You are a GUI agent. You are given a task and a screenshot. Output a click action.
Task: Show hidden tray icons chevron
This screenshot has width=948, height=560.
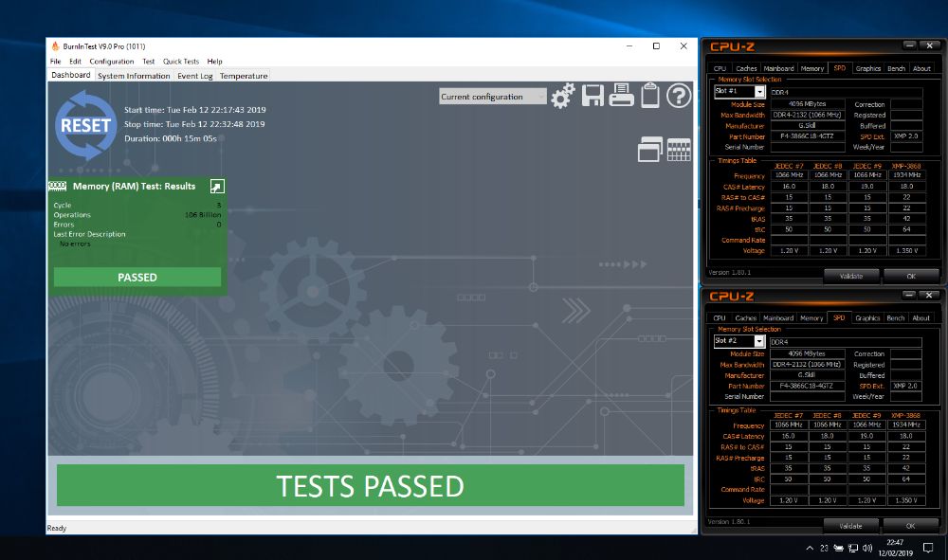point(810,548)
